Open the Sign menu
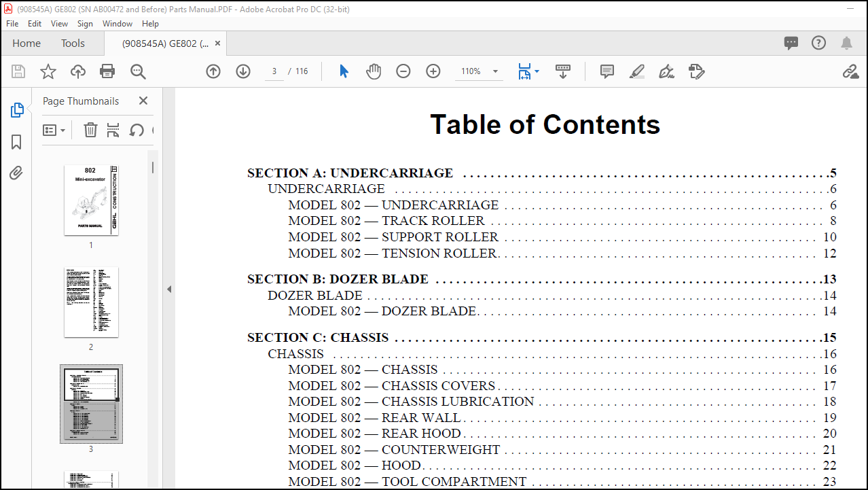 click(85, 23)
